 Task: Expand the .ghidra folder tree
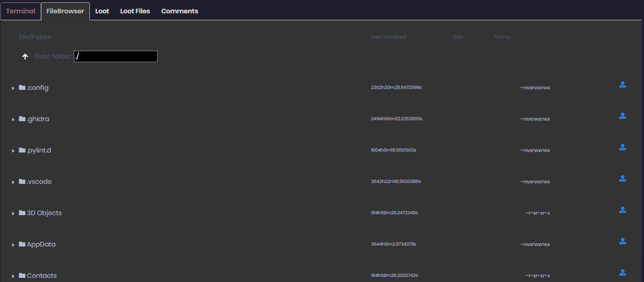click(12, 118)
